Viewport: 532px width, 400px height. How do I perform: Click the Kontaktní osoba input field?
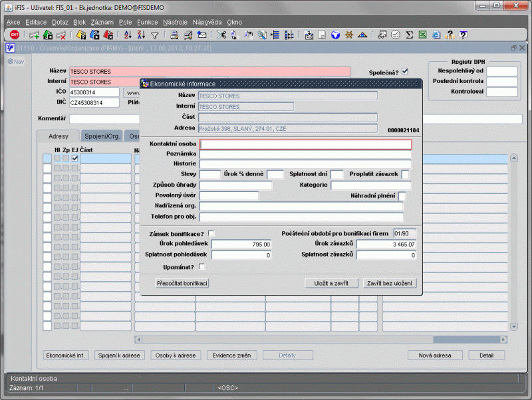(306, 144)
